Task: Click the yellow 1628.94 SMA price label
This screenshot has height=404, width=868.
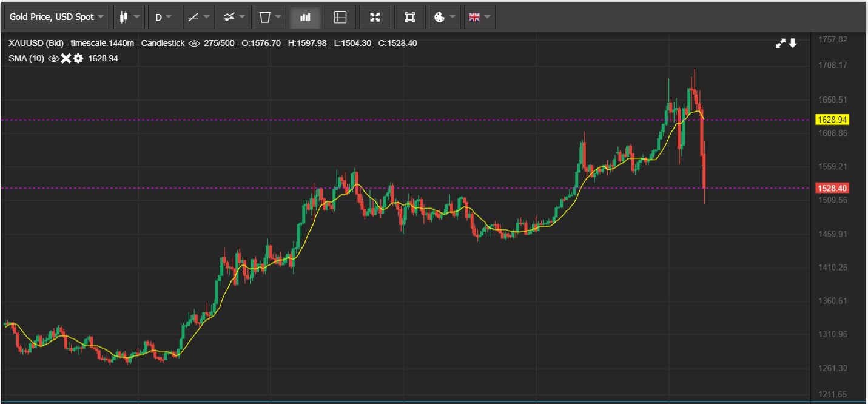Action: pyautogui.click(x=832, y=120)
